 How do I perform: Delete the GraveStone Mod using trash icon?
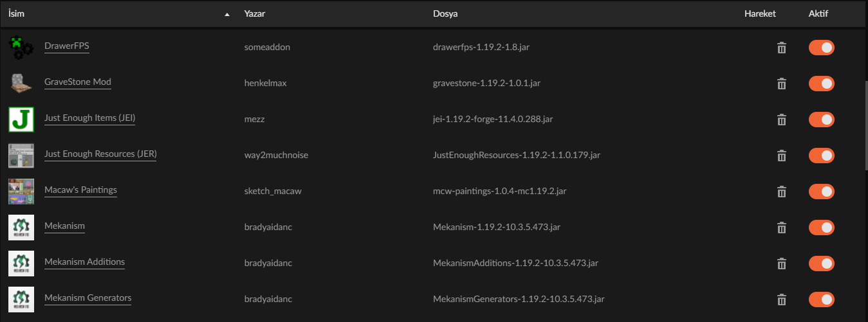click(782, 84)
